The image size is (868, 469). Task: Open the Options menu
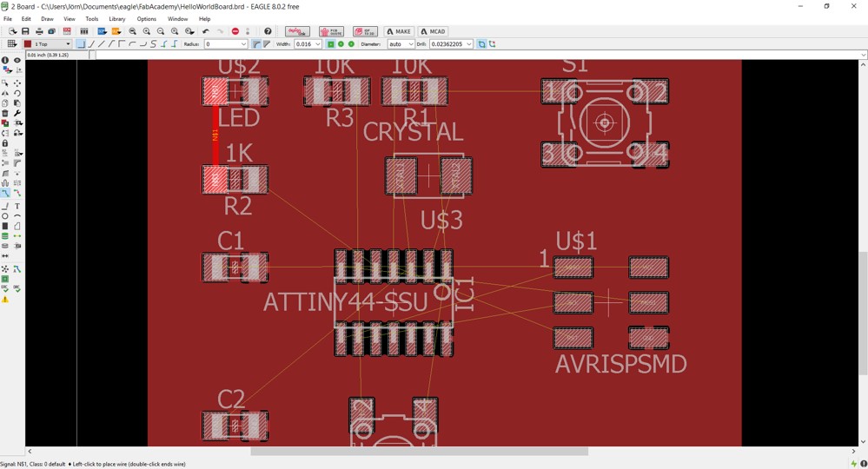(146, 19)
